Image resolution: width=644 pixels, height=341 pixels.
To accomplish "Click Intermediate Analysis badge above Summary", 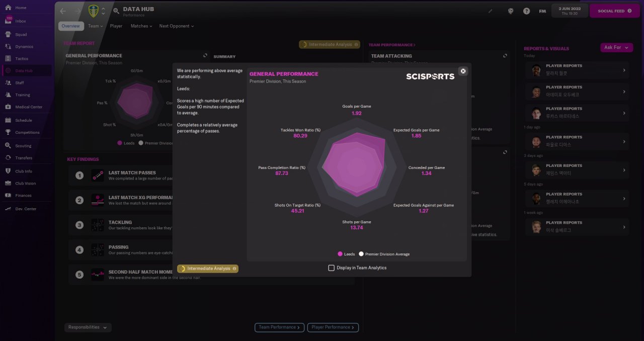I will 330,44.
